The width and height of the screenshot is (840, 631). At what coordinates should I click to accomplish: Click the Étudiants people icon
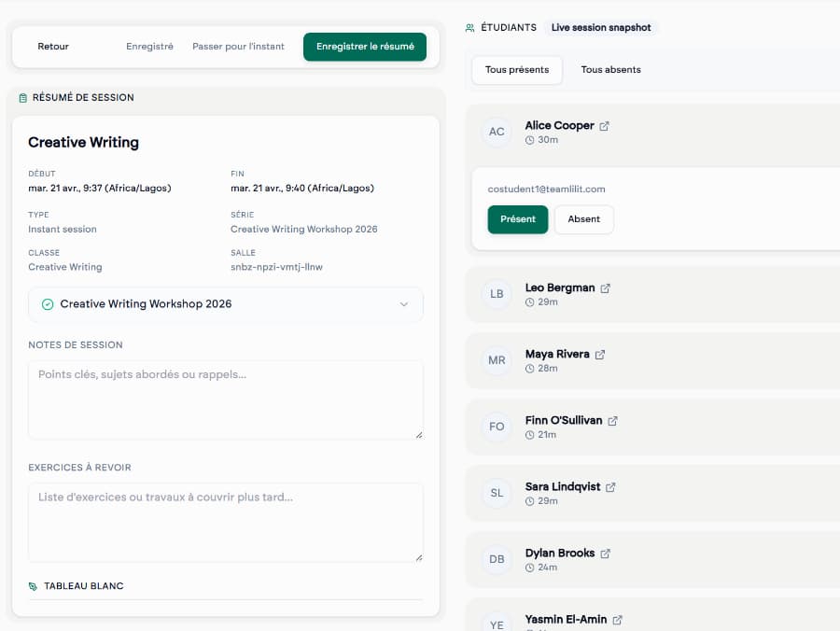point(469,28)
